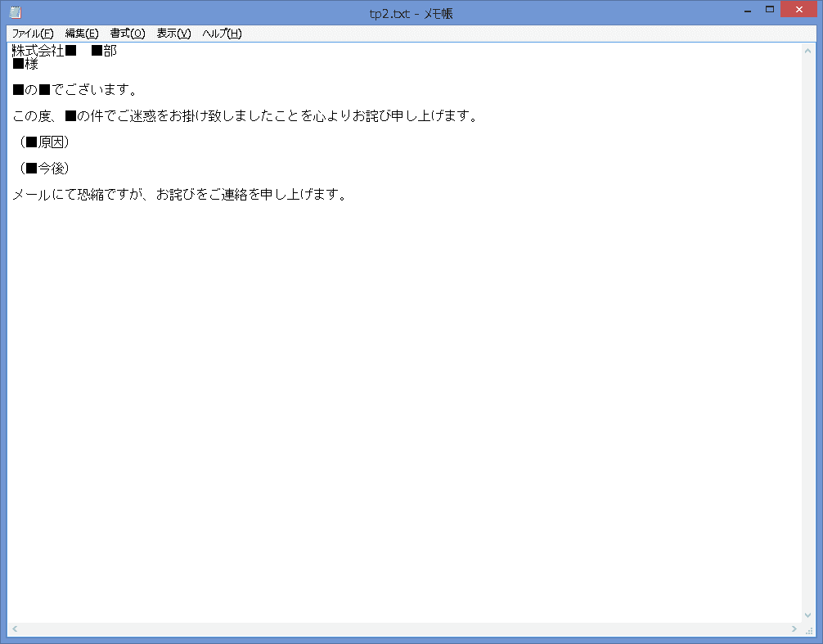823x644 pixels.
Task: Click the vertical scrollbar up arrow
Action: click(x=807, y=51)
